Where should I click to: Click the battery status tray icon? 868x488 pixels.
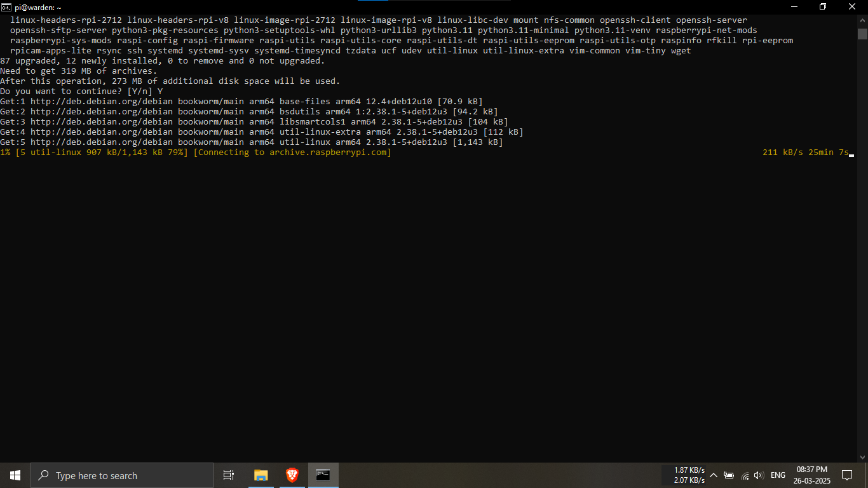[729, 475]
